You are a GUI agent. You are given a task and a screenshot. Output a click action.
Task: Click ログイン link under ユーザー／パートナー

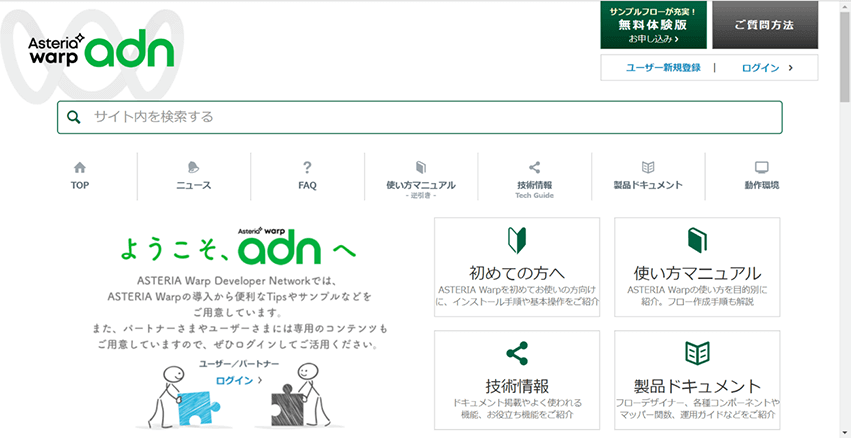234,380
